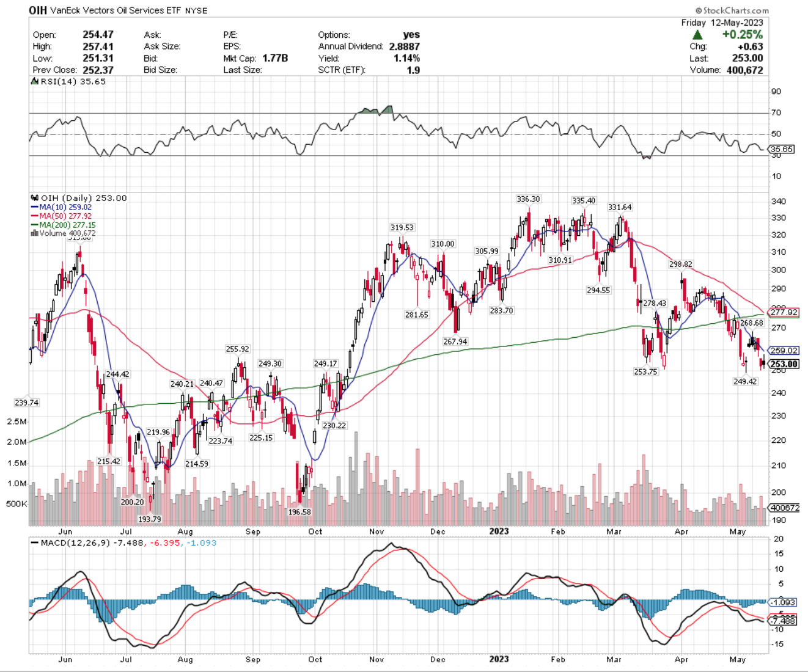Select the blue MA(10) legend line marker
This screenshot has height=672, width=808.
click(x=34, y=207)
